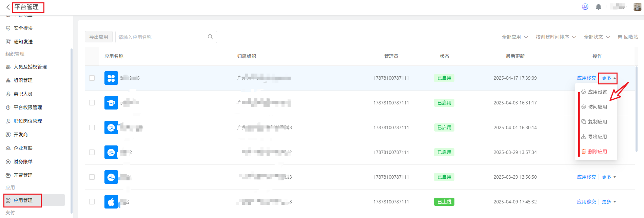Click the graduation cap app icon

tap(111, 103)
